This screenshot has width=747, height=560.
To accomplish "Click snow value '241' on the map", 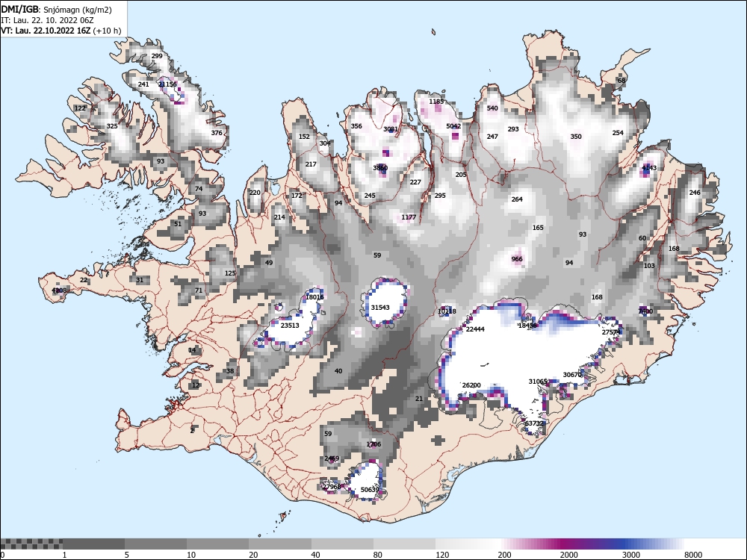I will point(143,84).
